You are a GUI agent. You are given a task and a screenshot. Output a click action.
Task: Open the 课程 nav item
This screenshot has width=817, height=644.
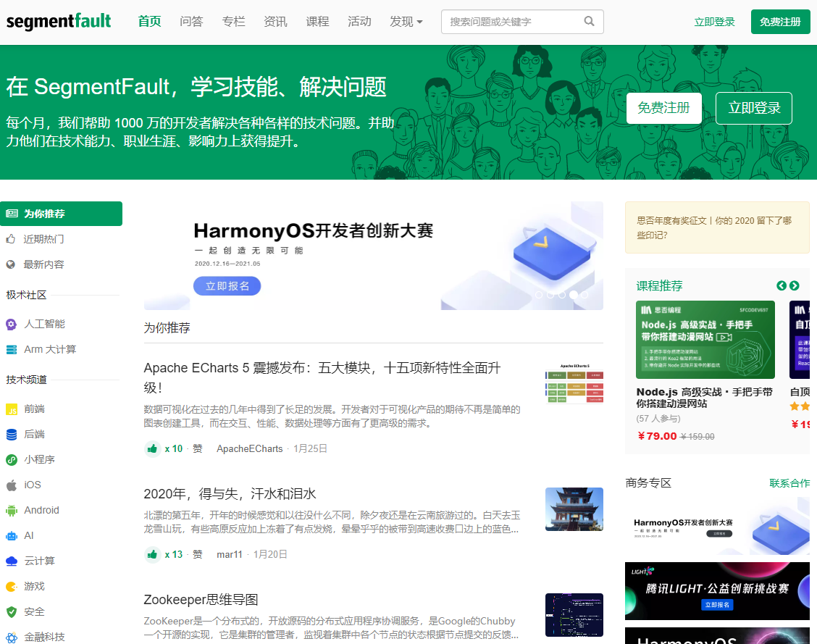(x=317, y=21)
